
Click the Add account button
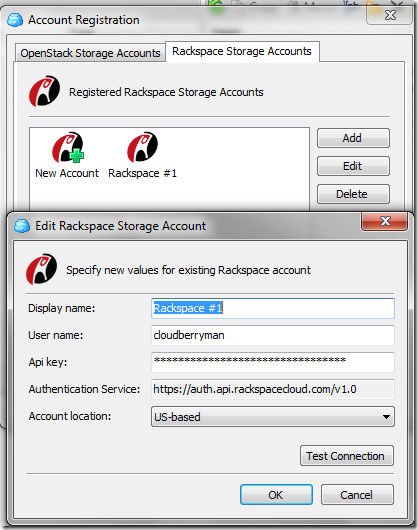[353, 138]
